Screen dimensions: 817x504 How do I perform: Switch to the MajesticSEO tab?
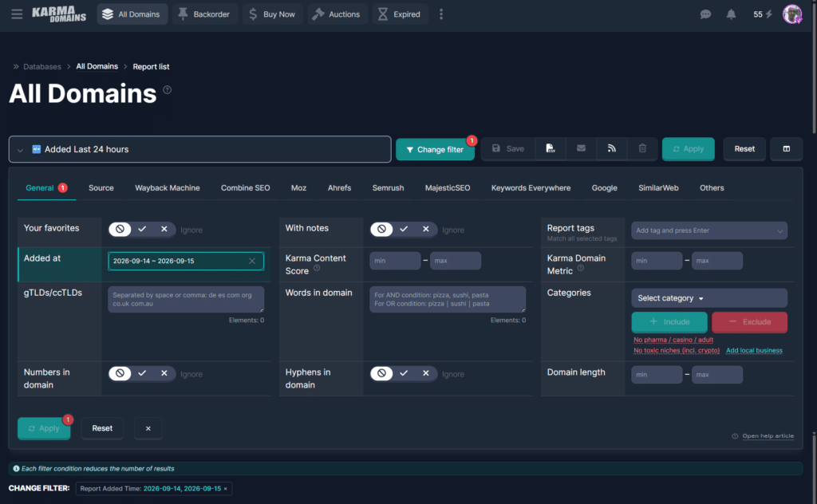(x=448, y=188)
